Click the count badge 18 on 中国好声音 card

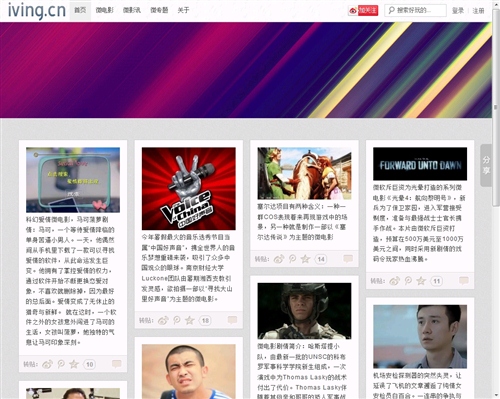(205, 321)
